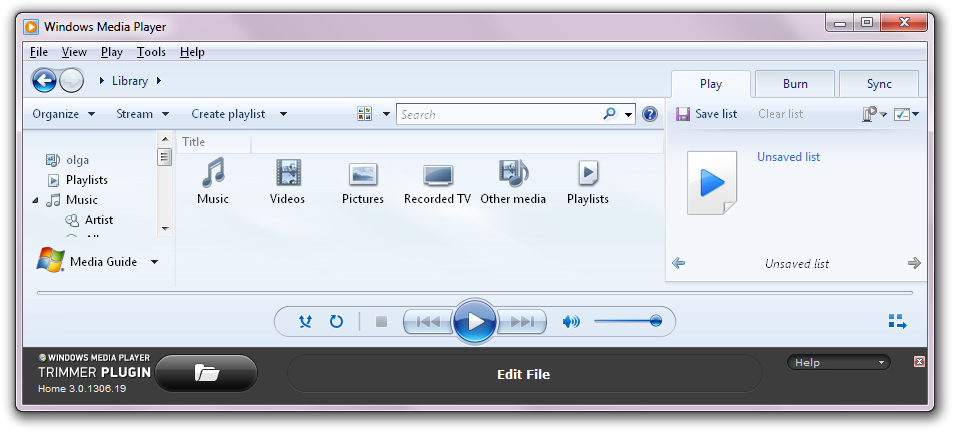Image resolution: width=961 pixels, height=433 pixels.
Task: Click the Next track button
Action: point(522,321)
